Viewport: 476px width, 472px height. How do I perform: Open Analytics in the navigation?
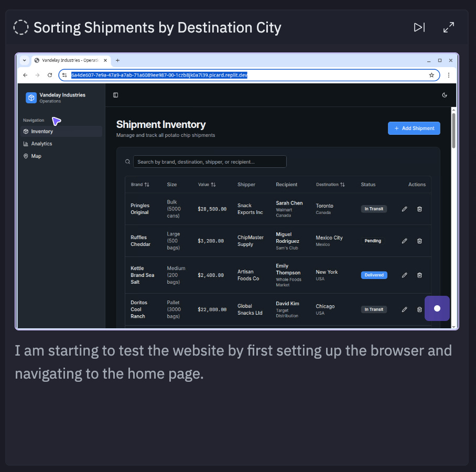[61, 144]
